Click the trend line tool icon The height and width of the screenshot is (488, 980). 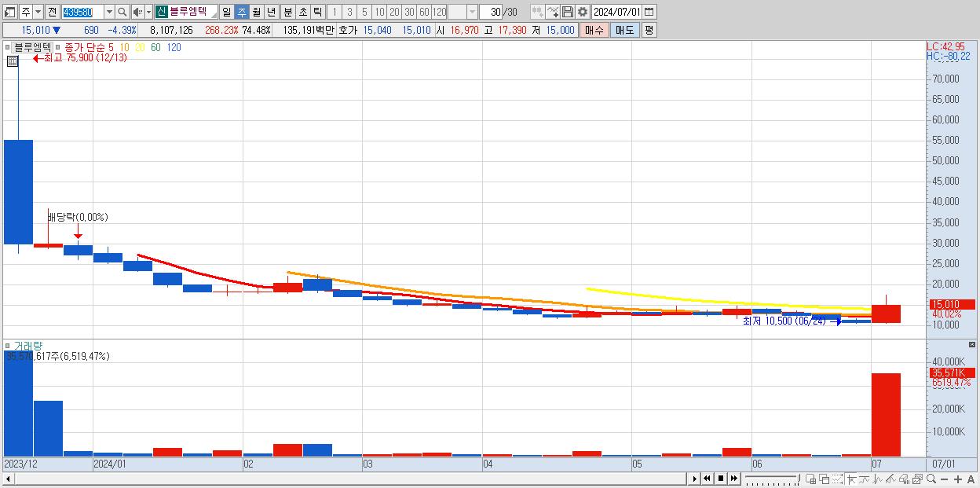click(864, 479)
